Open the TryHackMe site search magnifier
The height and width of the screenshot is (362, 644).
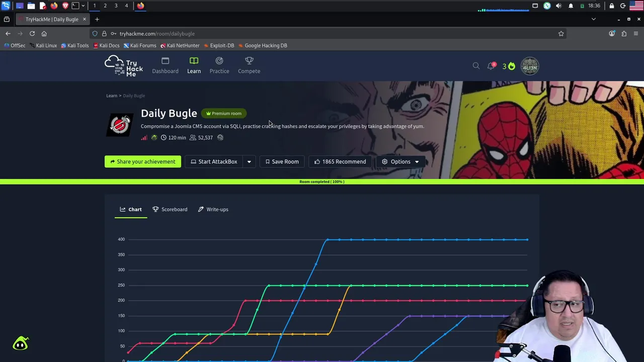(x=476, y=66)
